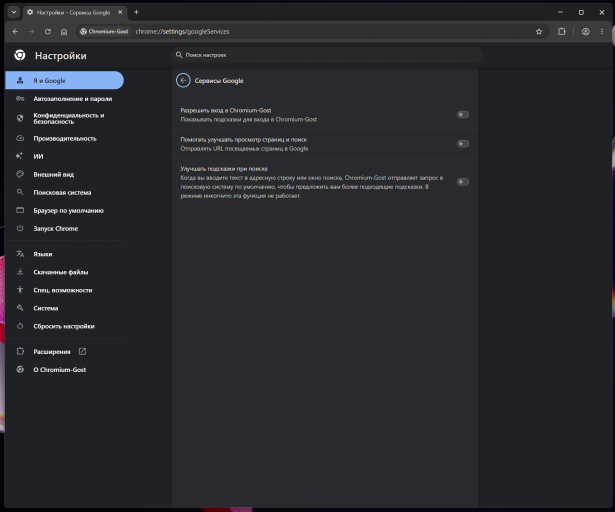Select Я и Google in sidebar
The image size is (615, 512).
coord(65,80)
